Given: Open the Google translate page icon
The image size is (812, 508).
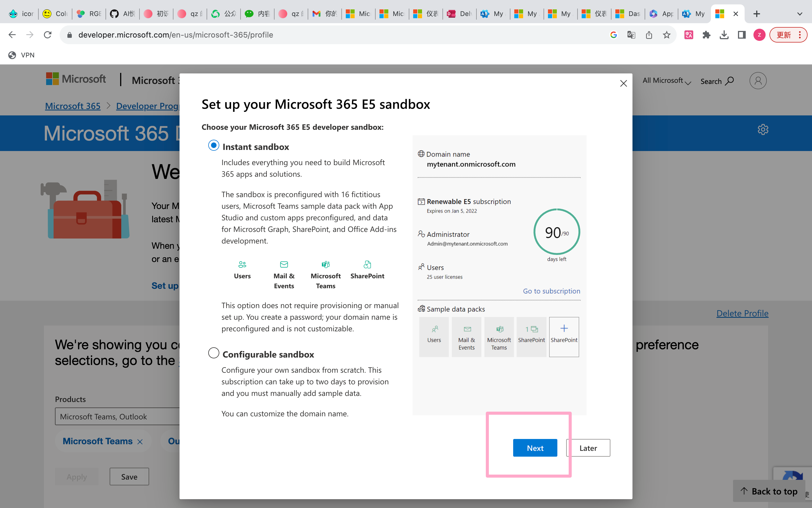Looking at the screenshot, I should coord(631,35).
